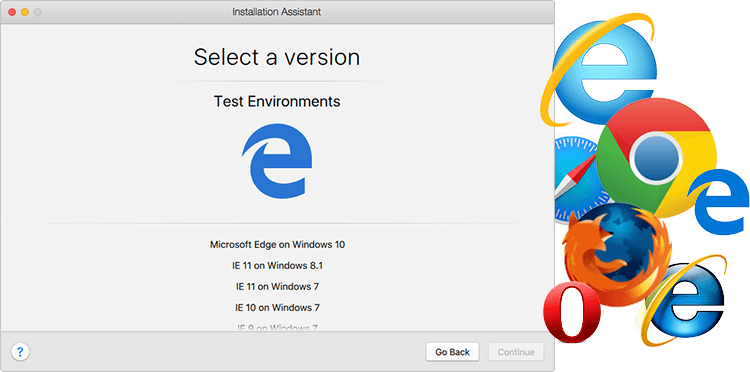The image size is (750, 372).
Task: Click the Go Back button
Action: [x=452, y=352]
